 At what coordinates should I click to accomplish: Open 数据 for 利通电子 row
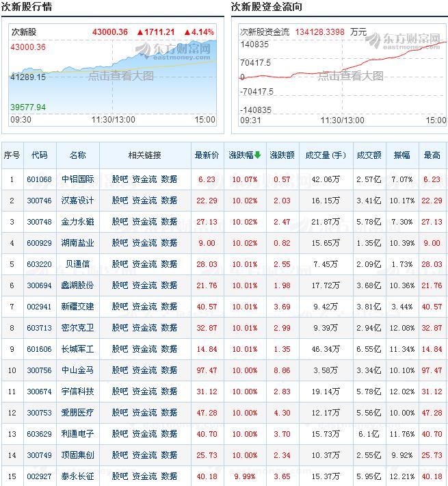[x=169, y=433]
